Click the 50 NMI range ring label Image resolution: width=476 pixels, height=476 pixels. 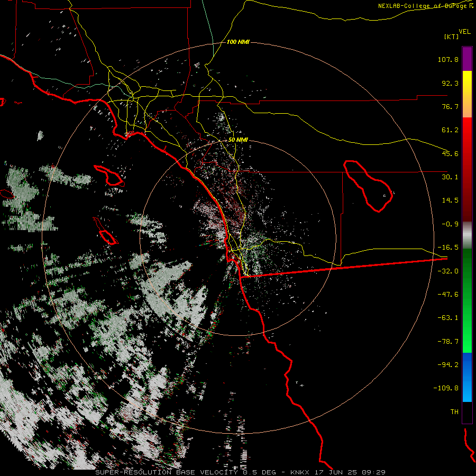[x=238, y=140]
